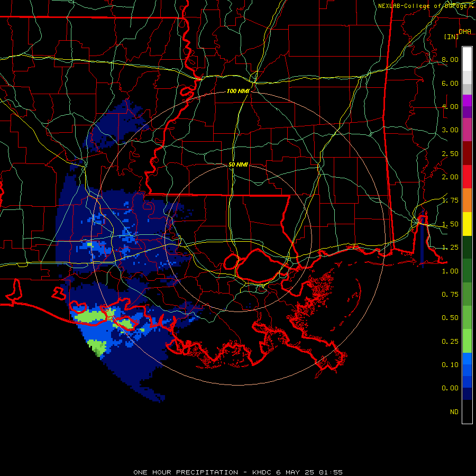Click the KHDC radar station identifier
The width and height of the screenshot is (476, 476).
click(x=262, y=472)
